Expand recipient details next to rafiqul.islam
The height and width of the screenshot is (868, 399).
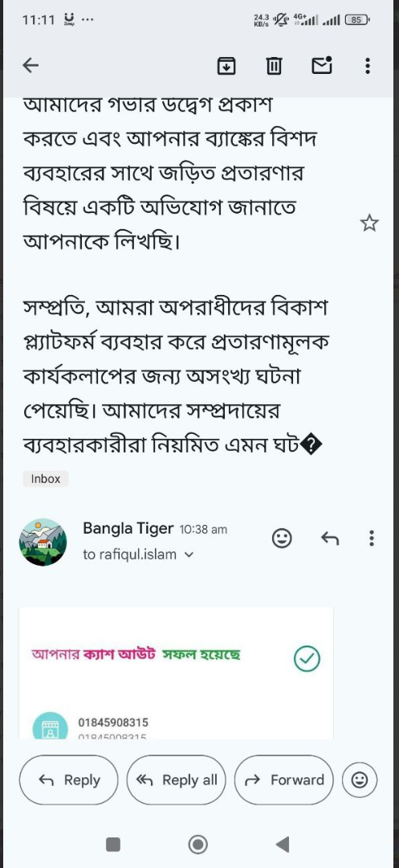(189, 554)
